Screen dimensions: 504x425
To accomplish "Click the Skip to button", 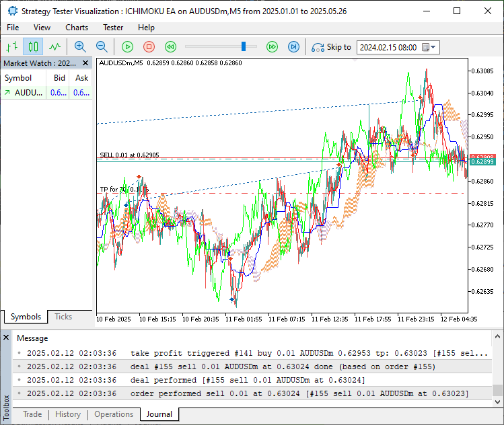I will [x=331, y=47].
